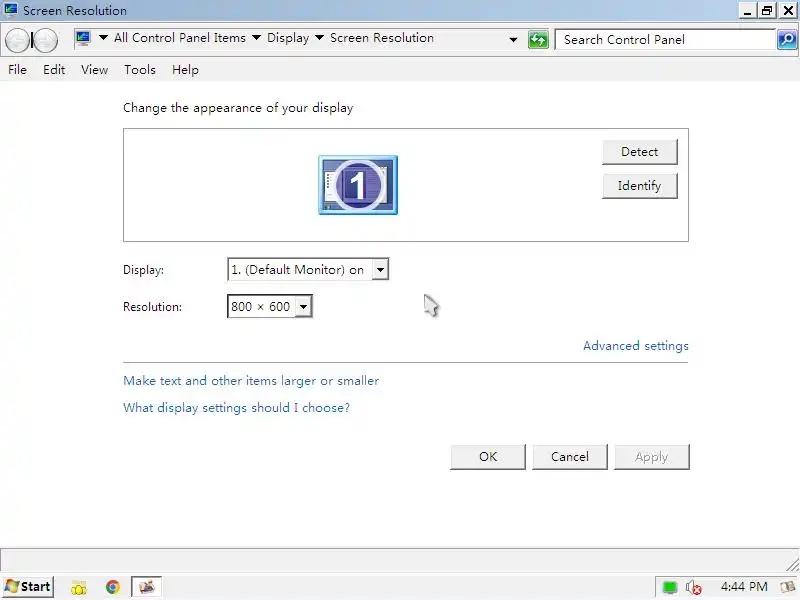Click the active Control Panel taskbar button

coord(146,587)
